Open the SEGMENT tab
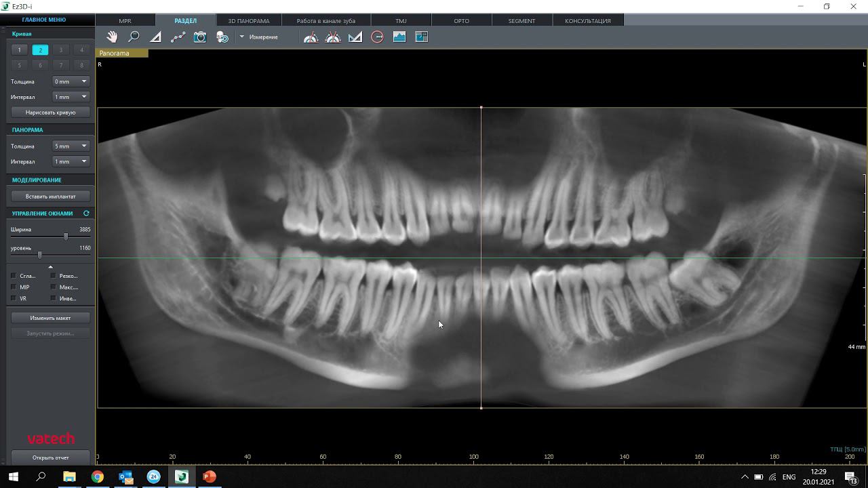The height and width of the screenshot is (488, 868). point(521,20)
